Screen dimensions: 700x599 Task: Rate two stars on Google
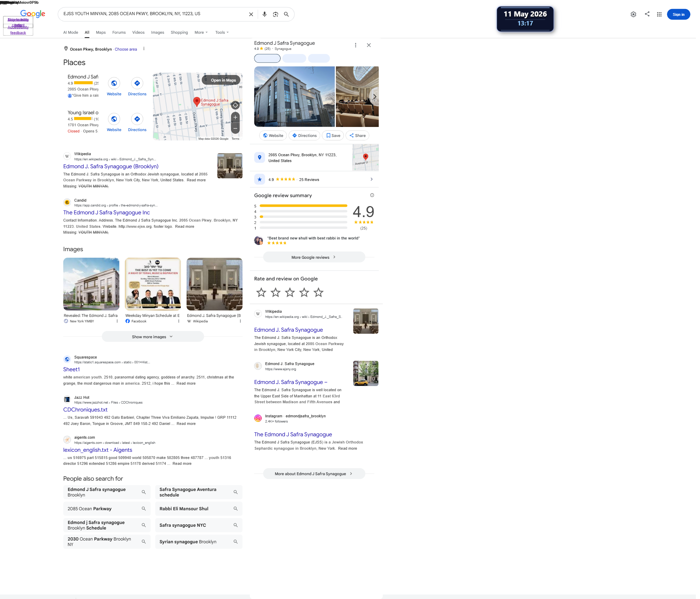tap(276, 292)
